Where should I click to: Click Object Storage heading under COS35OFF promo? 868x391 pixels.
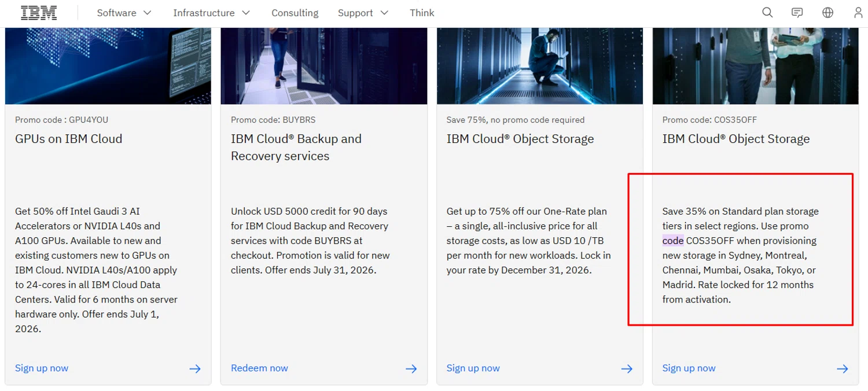[736, 139]
